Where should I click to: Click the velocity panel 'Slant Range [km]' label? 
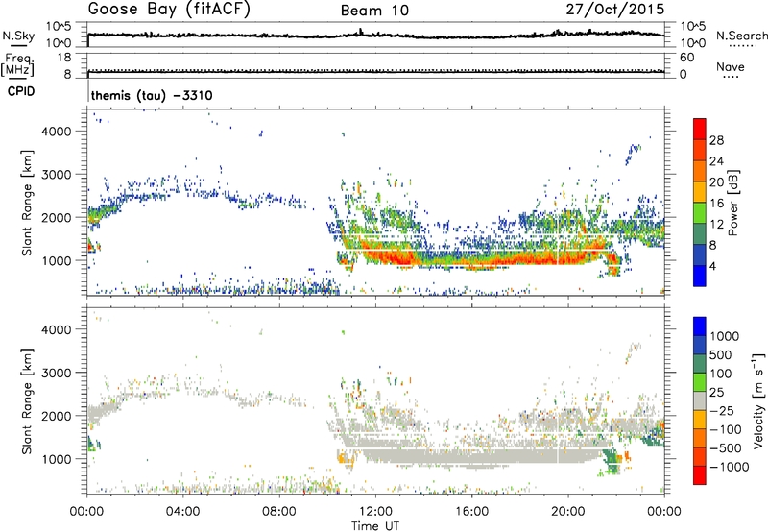pyautogui.click(x=27, y=400)
